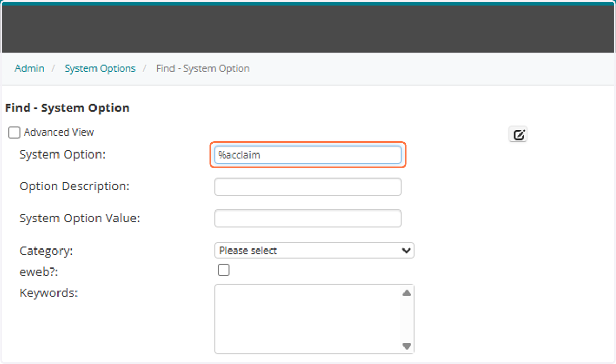The width and height of the screenshot is (616, 364).
Task: Click the edit pencil icon button
Action: click(518, 135)
